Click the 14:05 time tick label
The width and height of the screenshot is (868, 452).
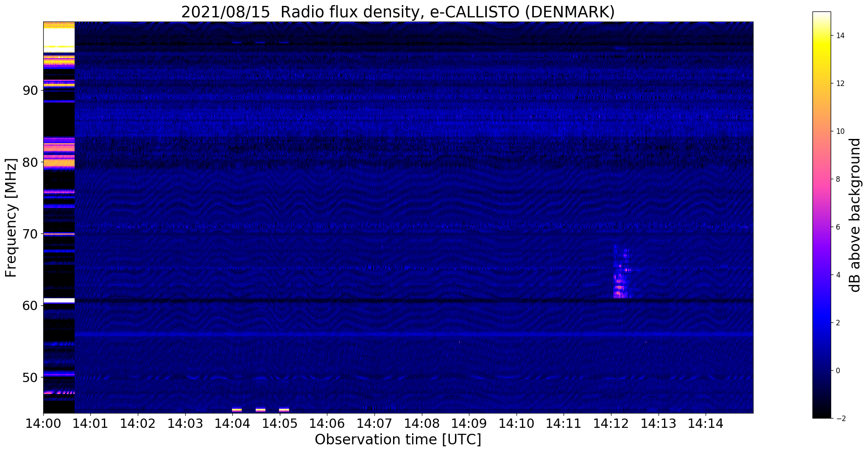click(x=280, y=423)
